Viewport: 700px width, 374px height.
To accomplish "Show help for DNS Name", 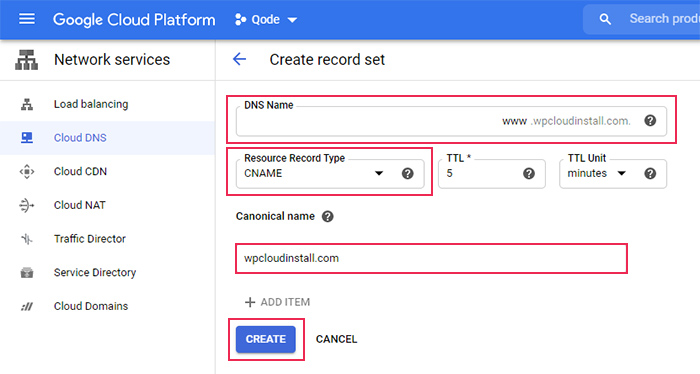I will [650, 121].
